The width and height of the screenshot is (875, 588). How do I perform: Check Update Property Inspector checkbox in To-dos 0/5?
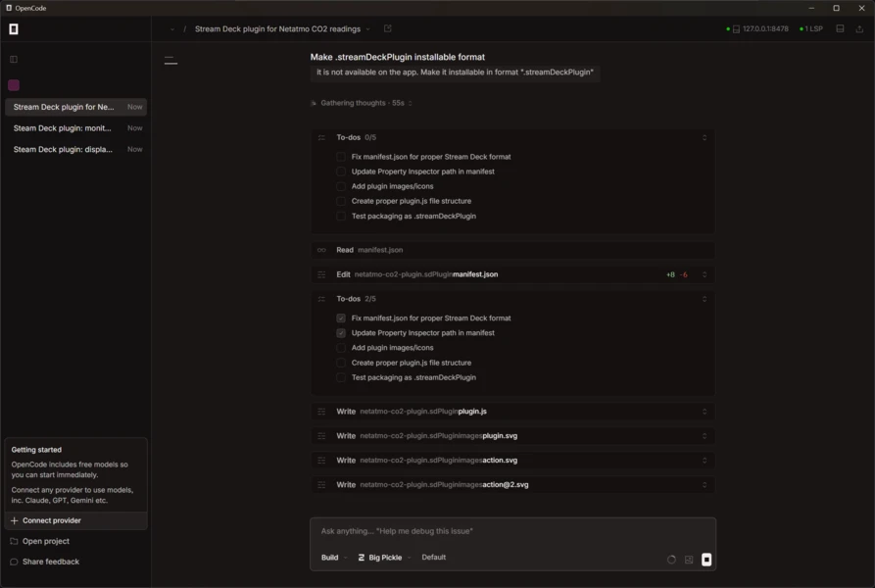pos(341,171)
